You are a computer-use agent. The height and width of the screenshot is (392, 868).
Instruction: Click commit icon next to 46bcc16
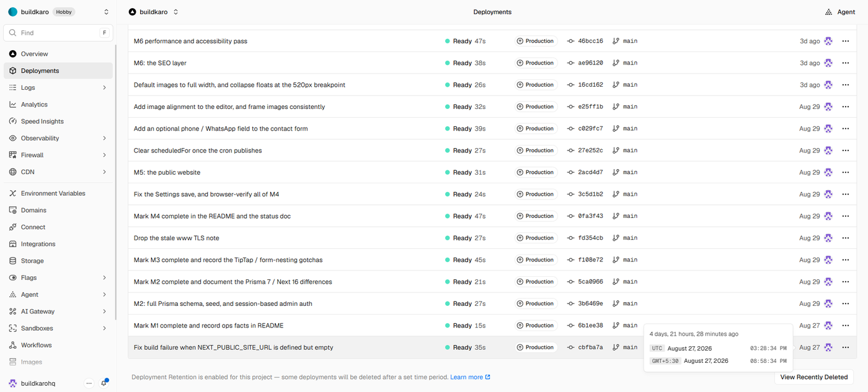click(570, 41)
